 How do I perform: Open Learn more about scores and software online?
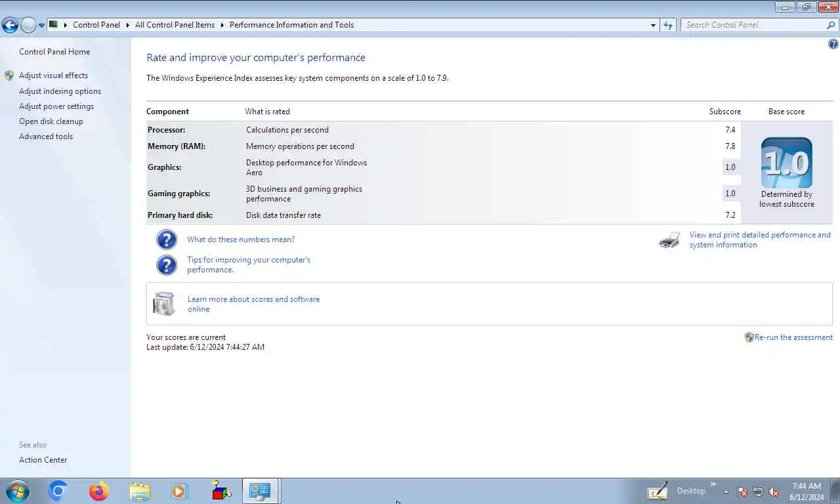click(x=253, y=304)
